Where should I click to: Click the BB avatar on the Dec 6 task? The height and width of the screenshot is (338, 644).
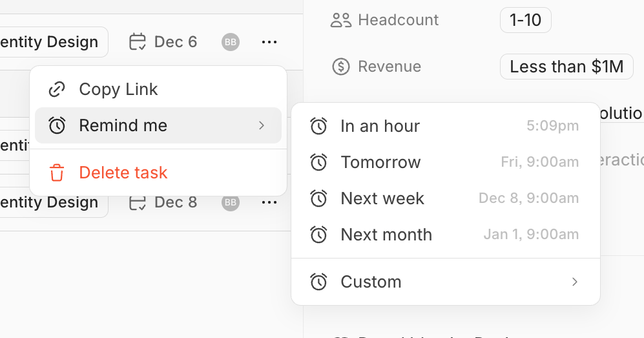(x=231, y=43)
